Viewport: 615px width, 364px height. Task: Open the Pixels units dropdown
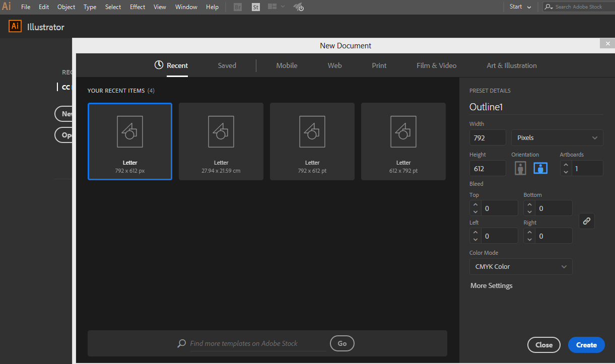pos(557,137)
